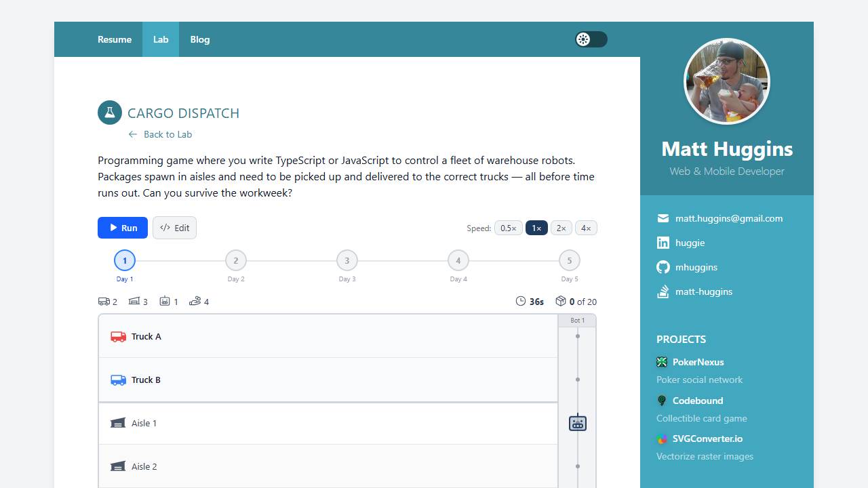Screen dimensions: 868x488
Task: Click the blue Truck B icon
Action: click(119, 380)
